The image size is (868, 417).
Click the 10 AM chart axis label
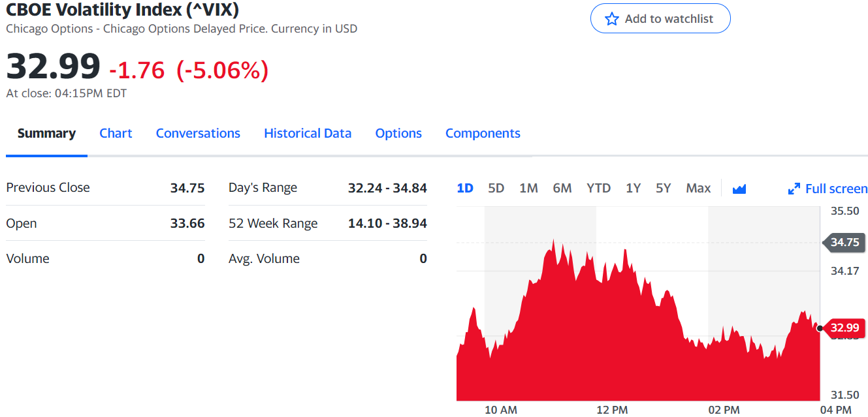tap(501, 410)
